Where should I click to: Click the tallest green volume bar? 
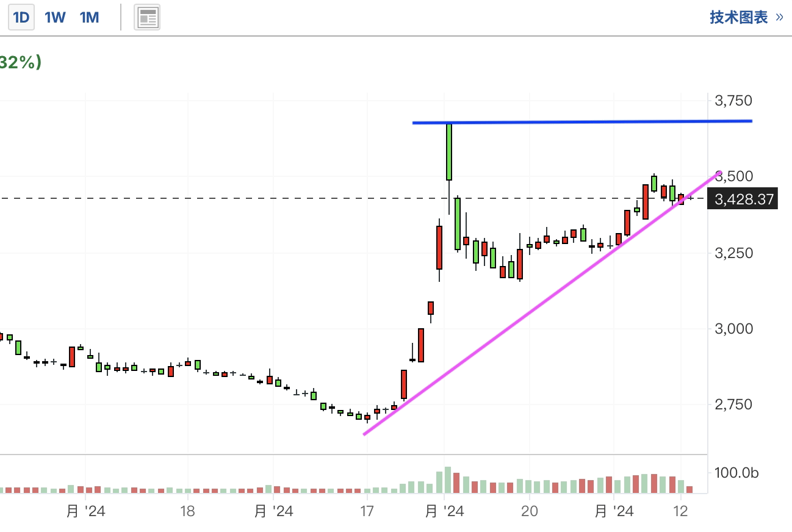point(448,480)
